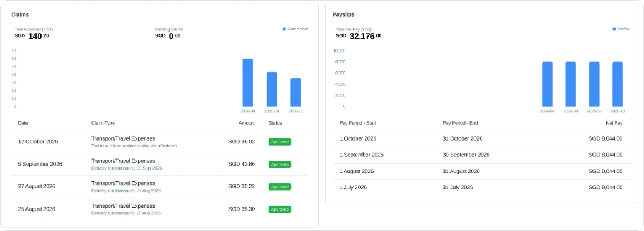Click the Pending Claims amount 0.00
The width and height of the screenshot is (644, 231).
pyautogui.click(x=167, y=36)
